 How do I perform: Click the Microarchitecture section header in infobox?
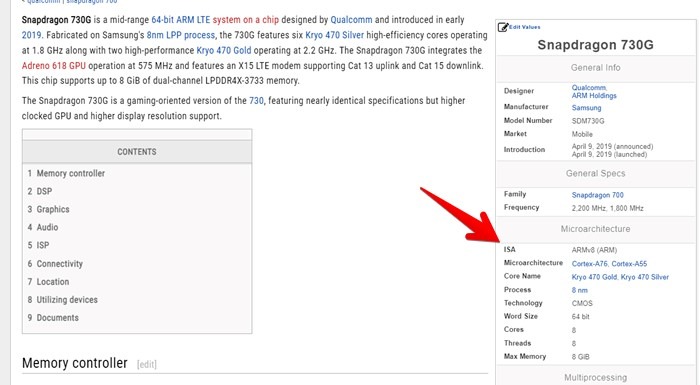point(596,229)
